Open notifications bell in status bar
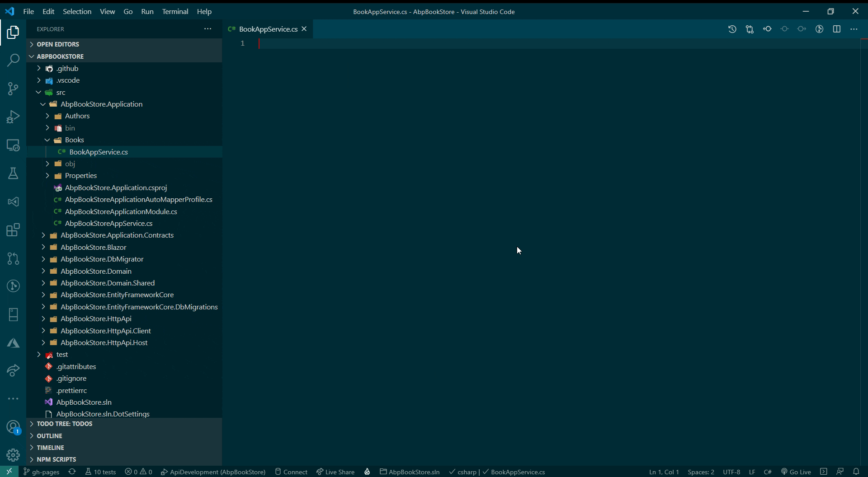 pos(856,472)
